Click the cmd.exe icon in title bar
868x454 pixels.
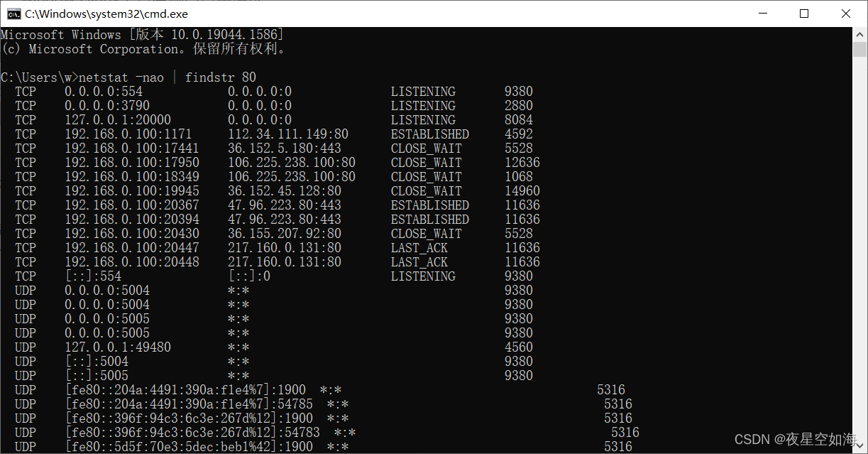tap(13, 13)
